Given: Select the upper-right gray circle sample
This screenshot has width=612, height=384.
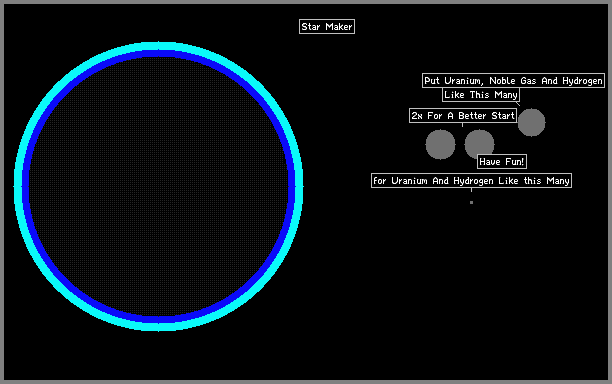Looking at the screenshot, I should [531, 122].
